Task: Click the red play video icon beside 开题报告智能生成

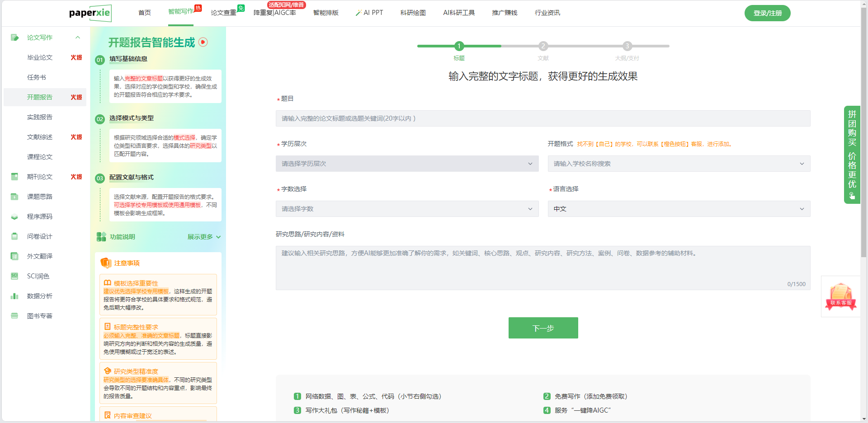Action: [203, 42]
